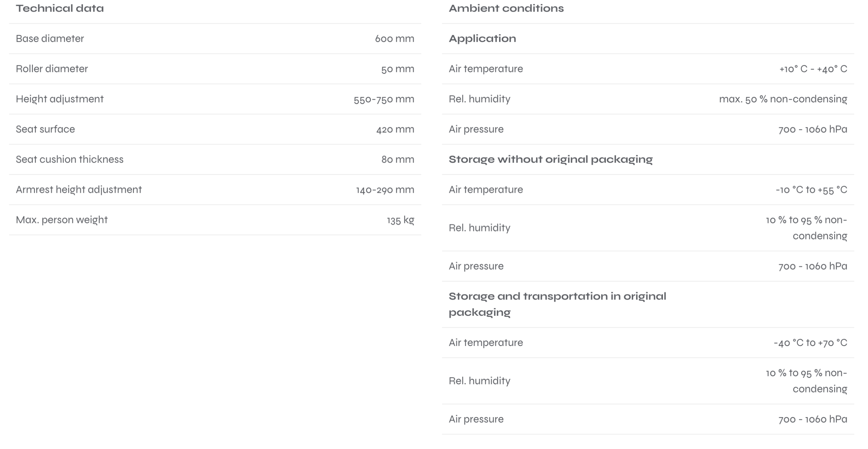Select the max. 50 % non-condensing value
Viewport: 868px width, 449px height.
click(x=783, y=99)
